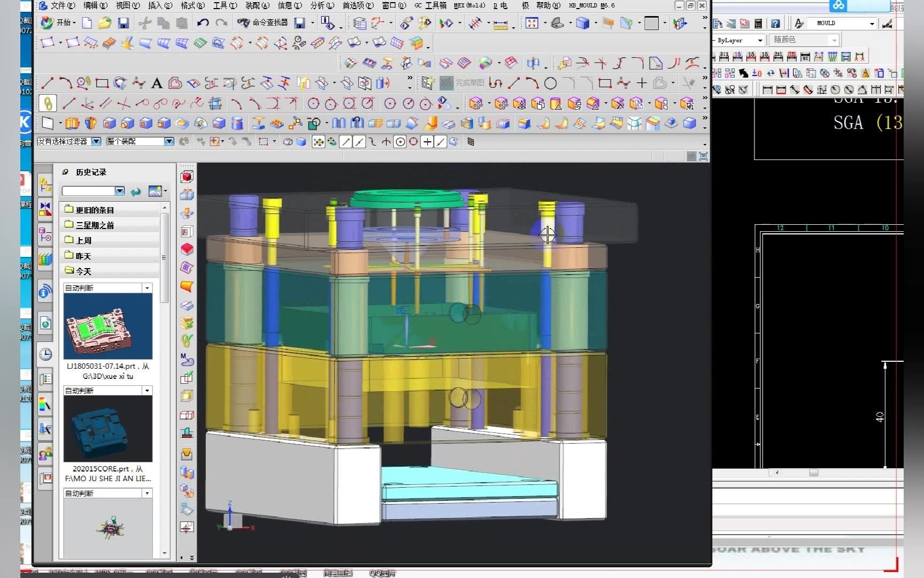Image resolution: width=924 pixels, height=578 pixels.
Task: Open the assembly navigator resource bar icon
Action: [x=45, y=186]
